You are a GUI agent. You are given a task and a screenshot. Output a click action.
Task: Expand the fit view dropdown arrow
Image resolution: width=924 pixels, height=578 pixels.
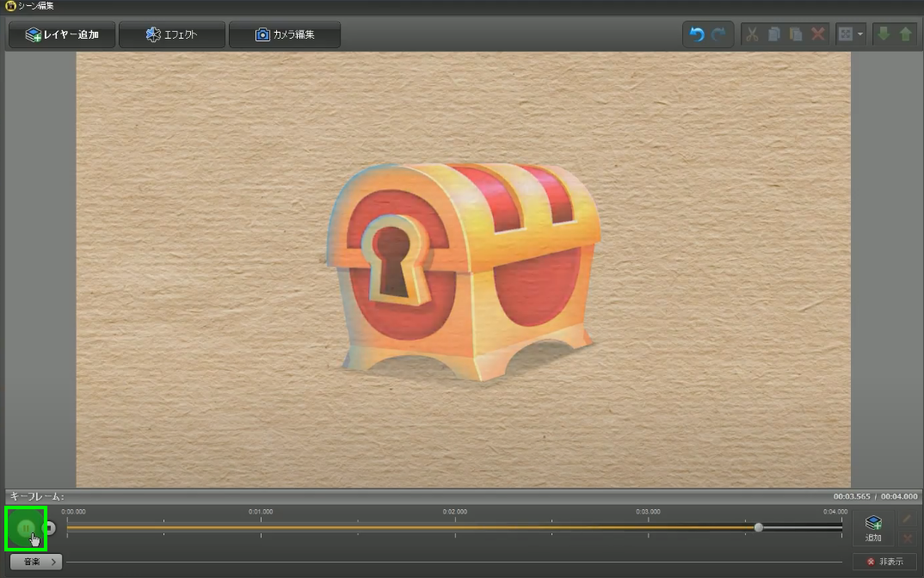(860, 35)
